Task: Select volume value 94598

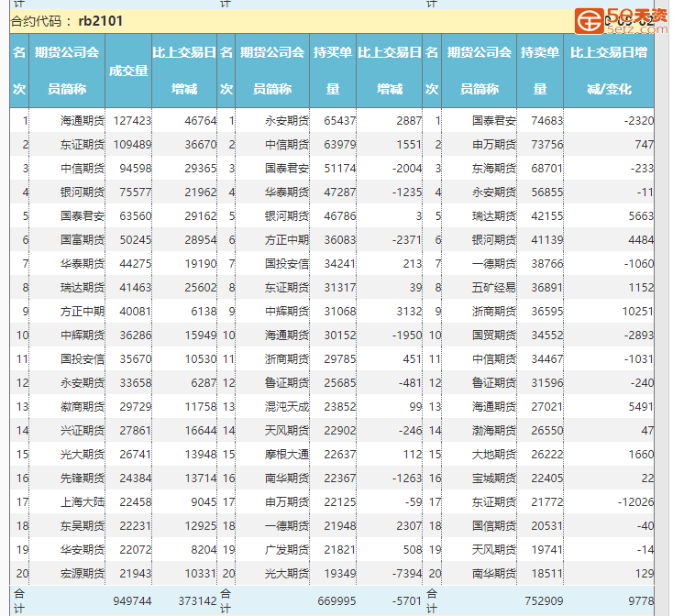Action: tap(136, 169)
